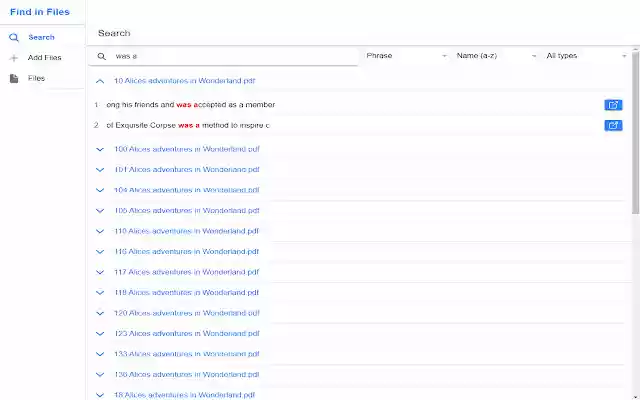Click the Find in Files title
640x400 pixels.
[x=40, y=12]
